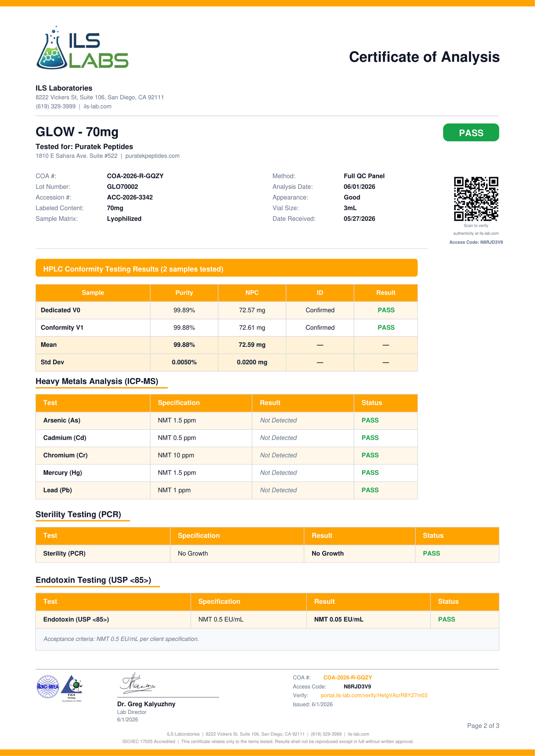
Task: Select the "GLOW - 70mg" product heading
Action: coord(77,132)
